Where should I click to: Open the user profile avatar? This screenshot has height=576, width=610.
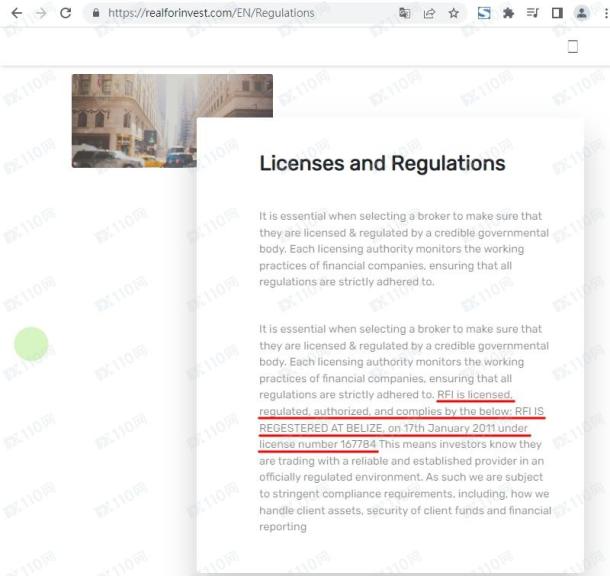coord(582,13)
